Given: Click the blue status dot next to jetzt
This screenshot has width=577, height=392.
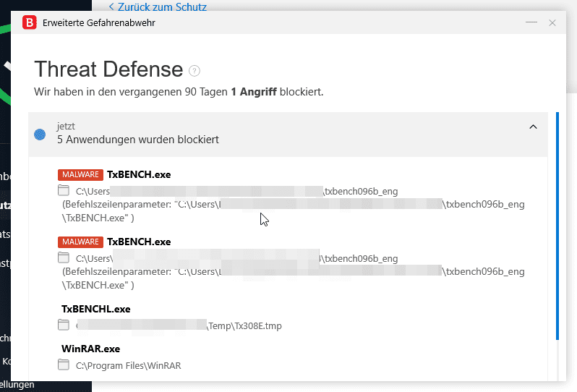Looking at the screenshot, I should (40, 135).
